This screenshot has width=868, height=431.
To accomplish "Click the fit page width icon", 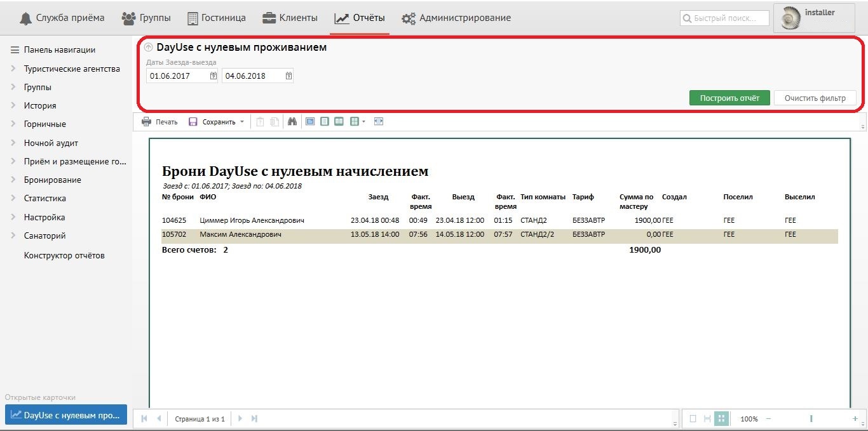I will click(x=379, y=122).
